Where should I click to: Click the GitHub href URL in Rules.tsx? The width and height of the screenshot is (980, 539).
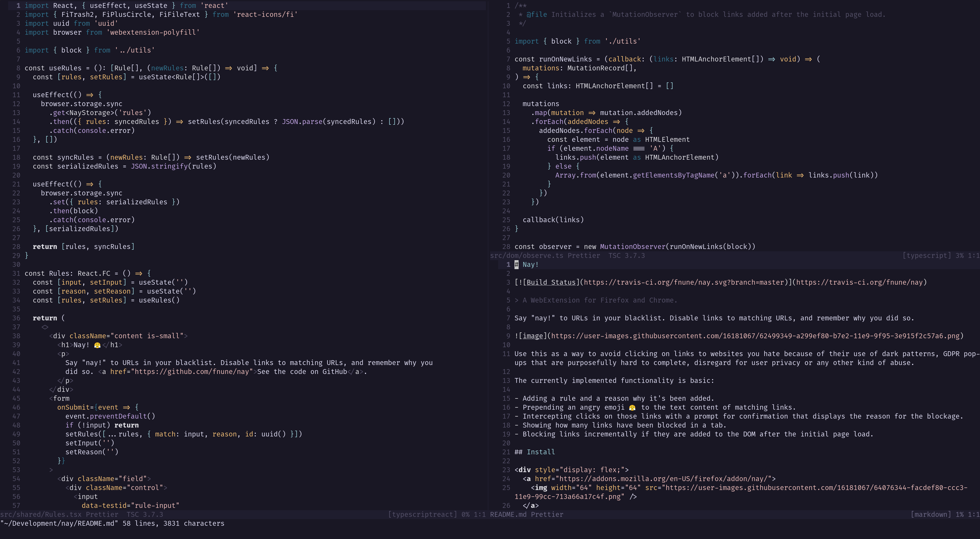(x=192, y=372)
